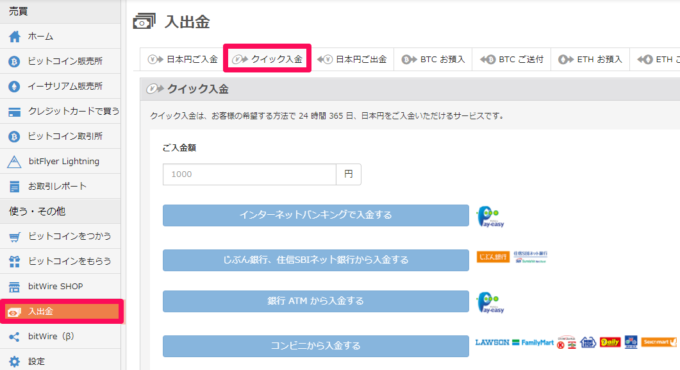Click インターネットバンキングで入金する button

[x=316, y=216]
